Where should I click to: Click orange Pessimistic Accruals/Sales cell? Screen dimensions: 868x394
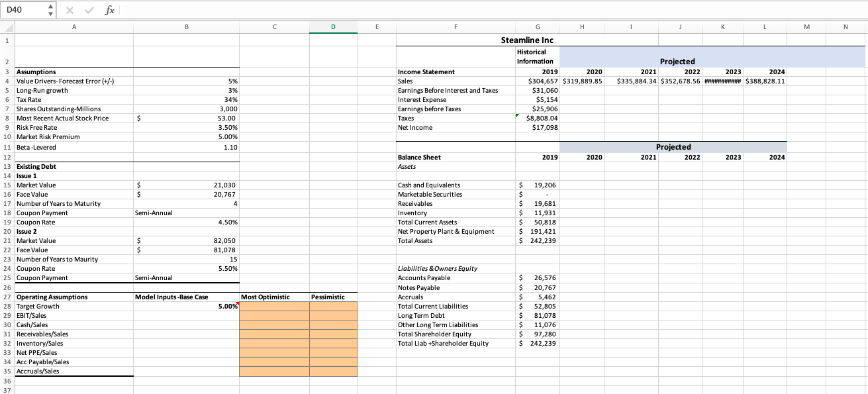click(x=333, y=371)
